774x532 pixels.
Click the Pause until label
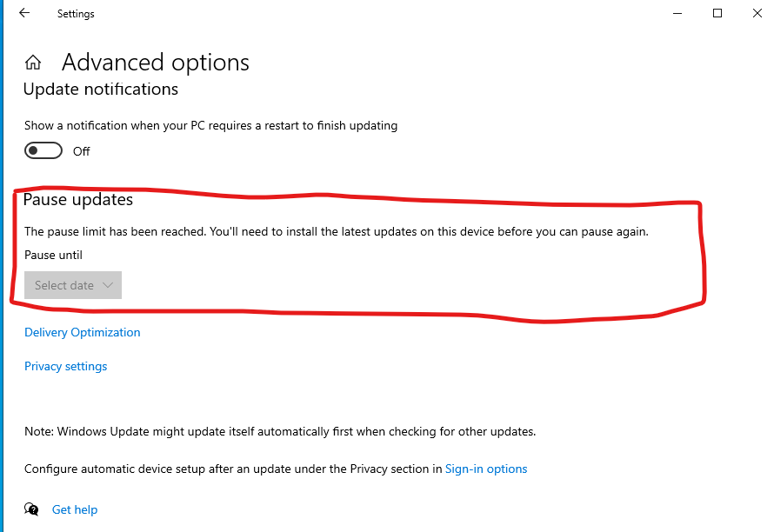tap(53, 255)
